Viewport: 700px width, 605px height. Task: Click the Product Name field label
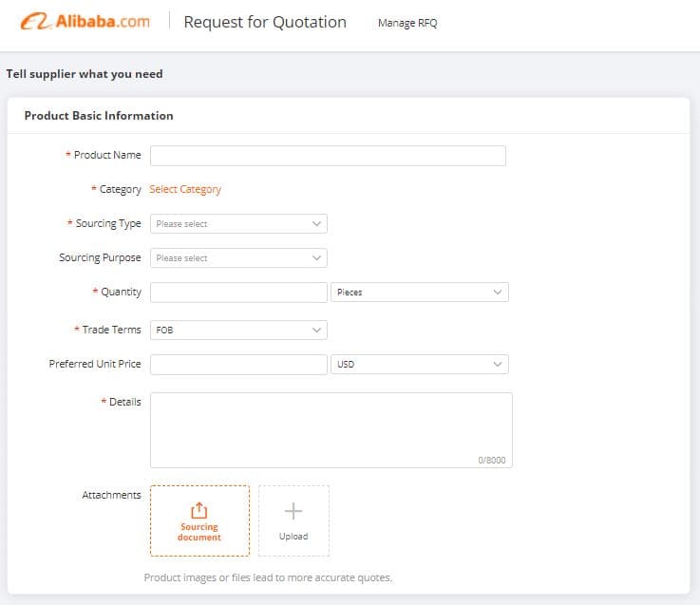coord(107,155)
